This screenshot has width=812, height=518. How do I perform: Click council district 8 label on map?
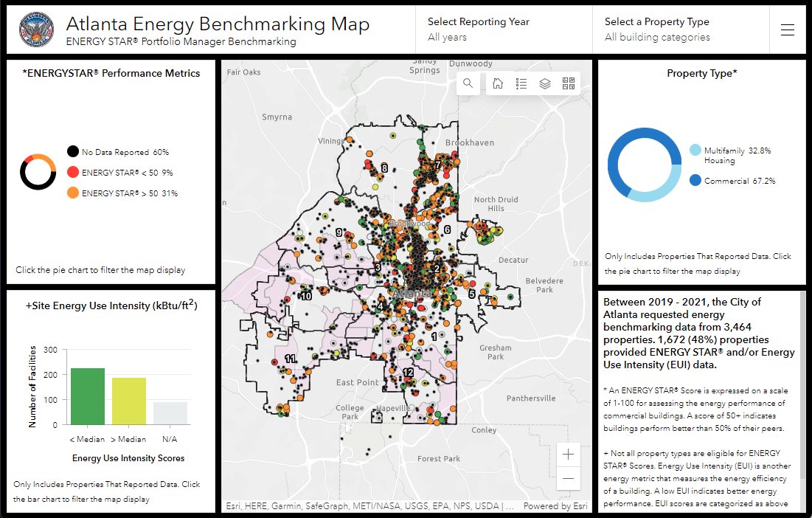[x=384, y=168]
